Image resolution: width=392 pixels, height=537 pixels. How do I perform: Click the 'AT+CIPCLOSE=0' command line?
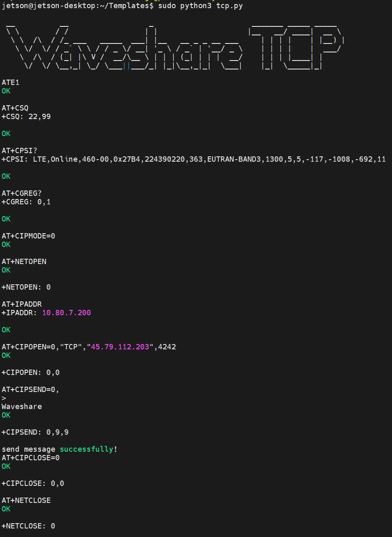pos(30,458)
